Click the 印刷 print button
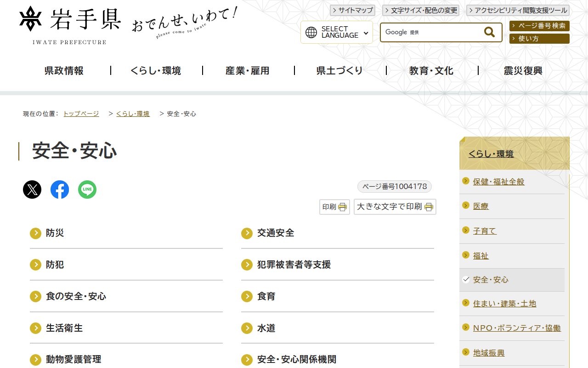 click(335, 207)
